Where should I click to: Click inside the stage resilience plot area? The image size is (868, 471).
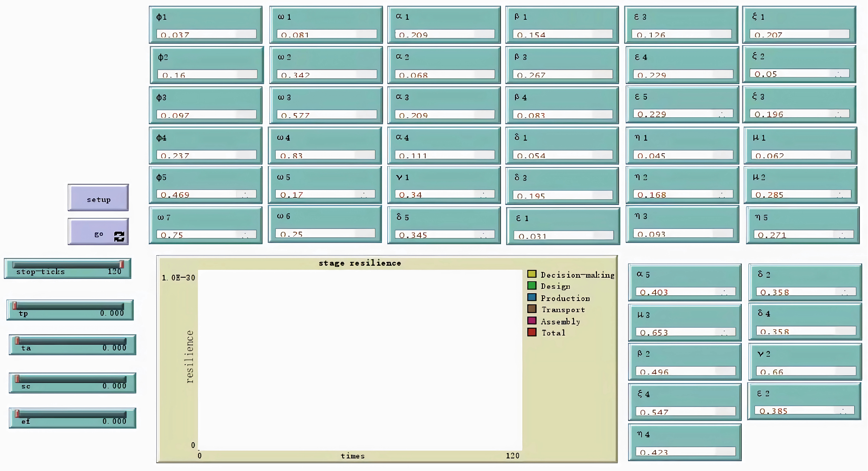tap(360, 359)
